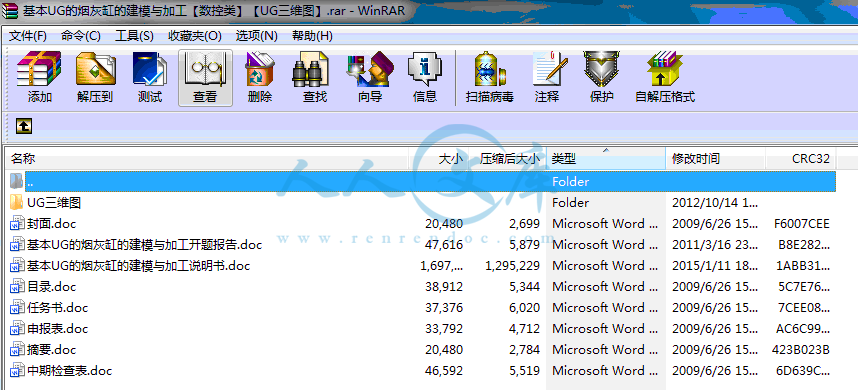
Task: Open the 文件(F) menu
Action: [x=28, y=36]
